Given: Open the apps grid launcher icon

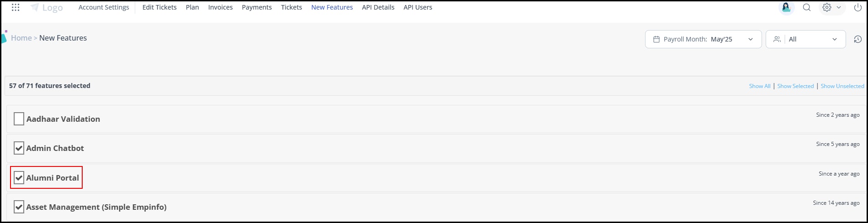Looking at the screenshot, I should pyautogui.click(x=16, y=7).
